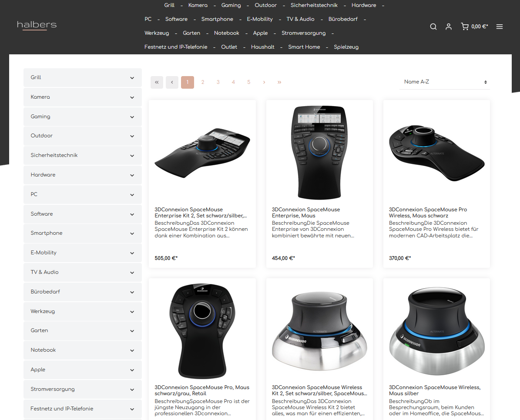
Task: Expand the Software sidebar category
Action: [83, 214]
